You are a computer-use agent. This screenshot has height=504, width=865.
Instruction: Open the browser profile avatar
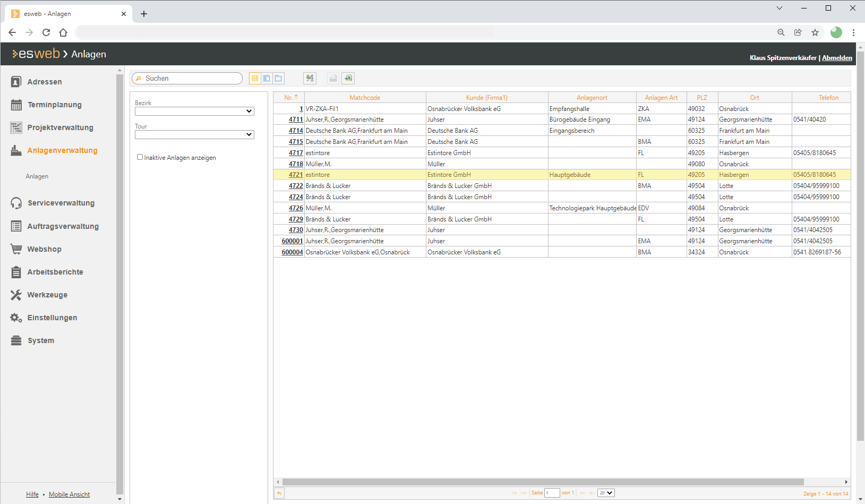coord(836,32)
